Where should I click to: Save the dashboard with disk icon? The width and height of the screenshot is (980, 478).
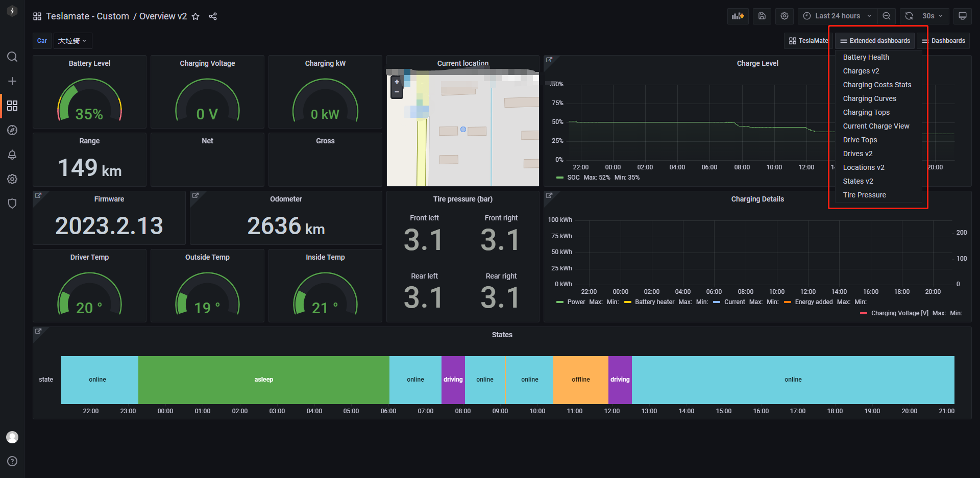[x=762, y=16]
